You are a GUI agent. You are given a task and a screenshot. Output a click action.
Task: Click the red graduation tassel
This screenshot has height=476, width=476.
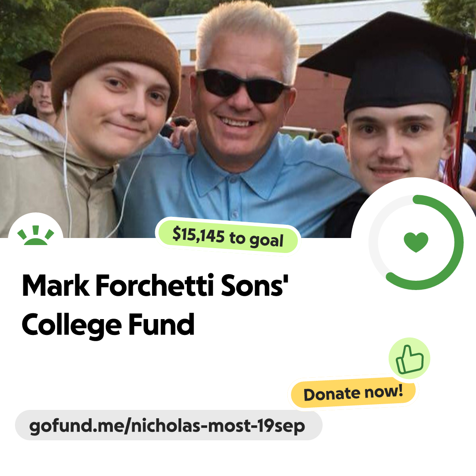pos(455,127)
